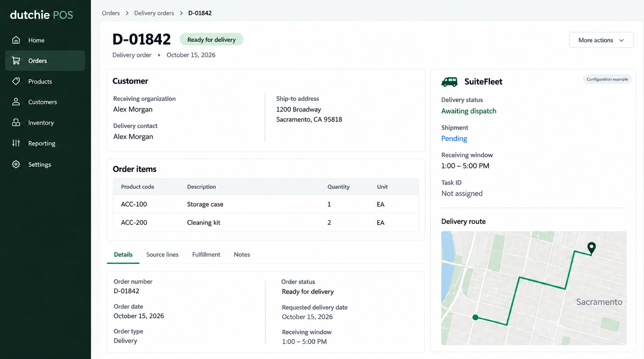Select the Reporting sidebar label
The height and width of the screenshot is (359, 644).
coord(42,143)
